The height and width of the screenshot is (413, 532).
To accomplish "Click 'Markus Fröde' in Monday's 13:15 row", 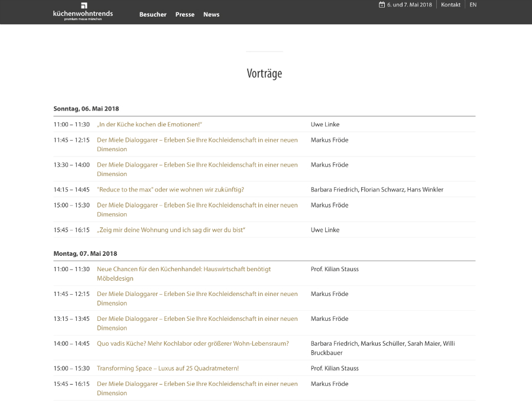I will coord(329,318).
